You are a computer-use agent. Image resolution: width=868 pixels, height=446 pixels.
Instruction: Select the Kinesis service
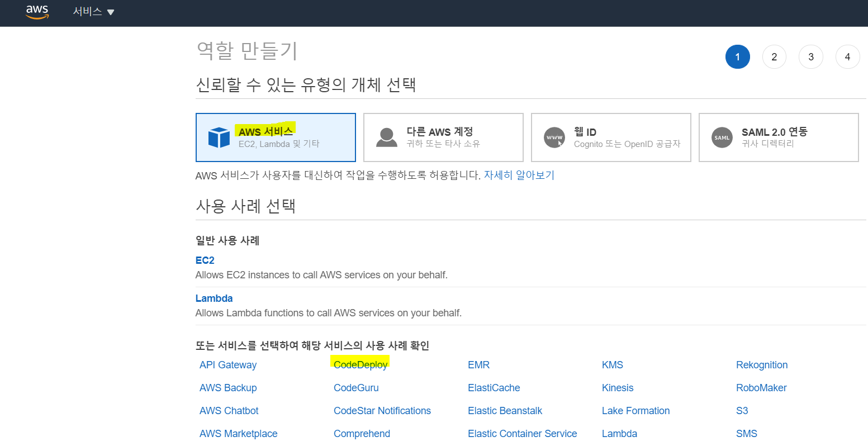pyautogui.click(x=617, y=388)
